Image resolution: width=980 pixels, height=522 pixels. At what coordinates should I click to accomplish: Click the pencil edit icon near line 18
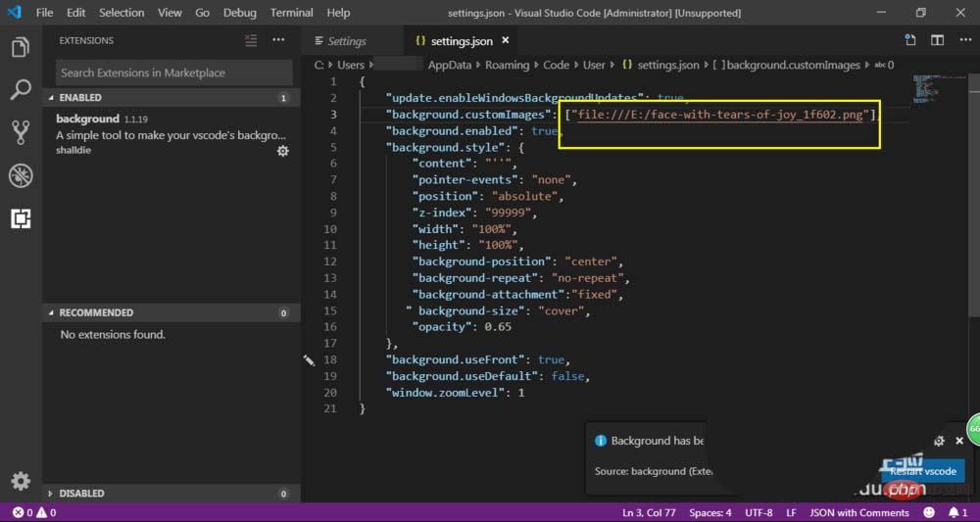point(309,360)
